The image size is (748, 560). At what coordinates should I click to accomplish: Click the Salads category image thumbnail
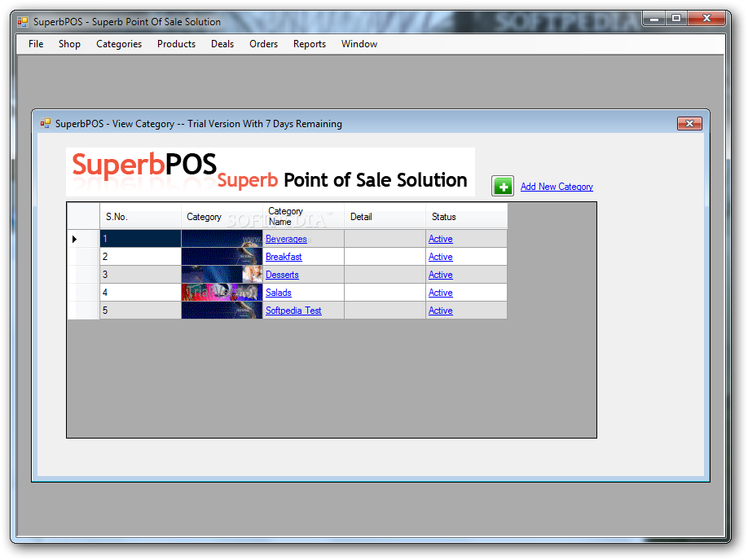tap(222, 293)
